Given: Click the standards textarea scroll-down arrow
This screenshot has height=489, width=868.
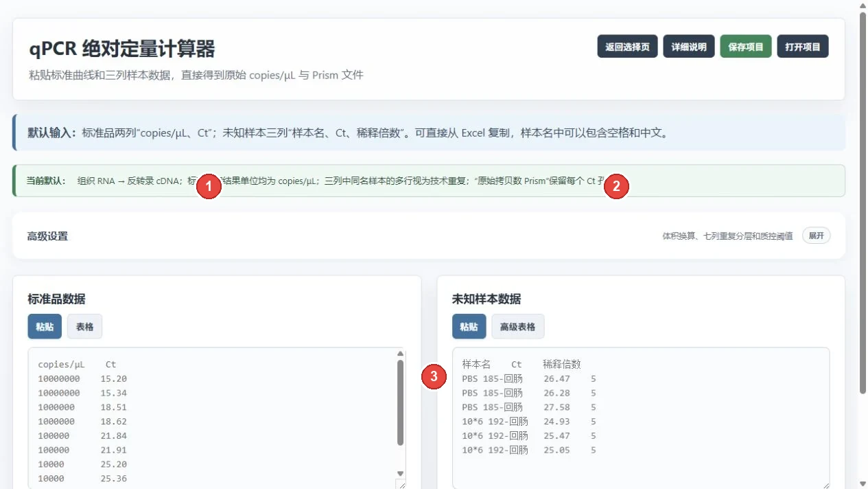Looking at the screenshot, I should [x=400, y=473].
